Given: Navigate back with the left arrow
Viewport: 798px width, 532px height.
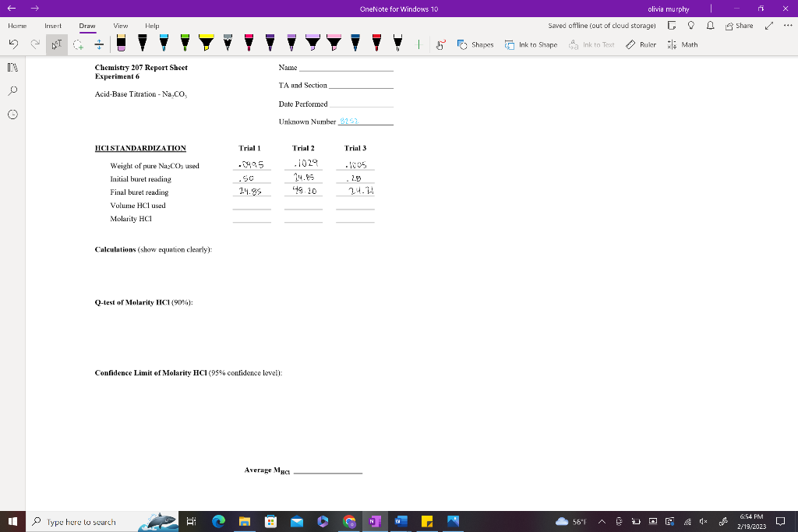Looking at the screenshot, I should click(11, 8).
